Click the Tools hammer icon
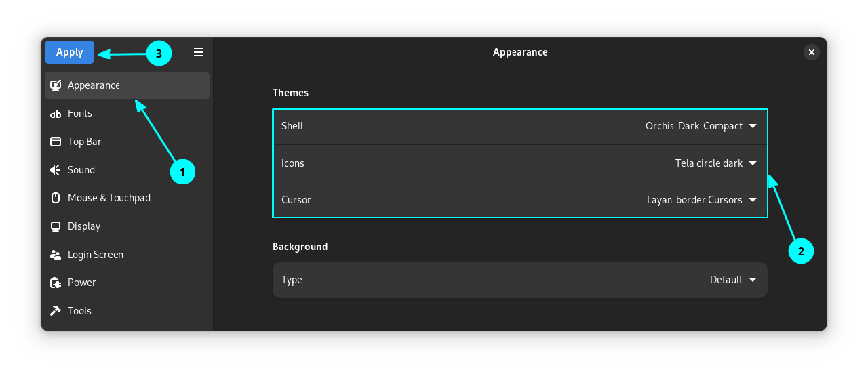 pos(56,311)
